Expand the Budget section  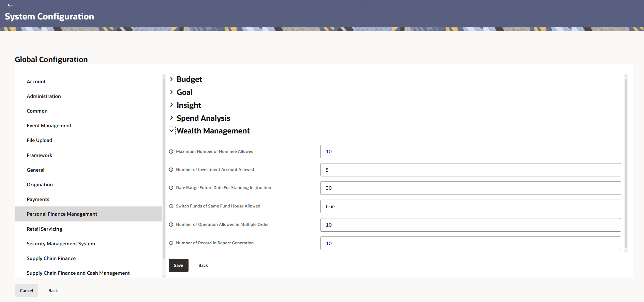[x=171, y=79]
